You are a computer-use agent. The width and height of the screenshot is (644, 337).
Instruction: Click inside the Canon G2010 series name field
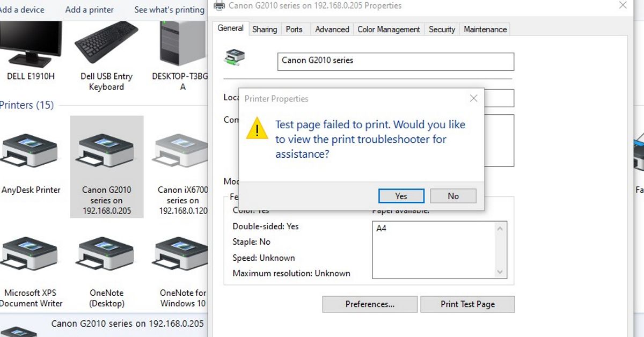394,61
